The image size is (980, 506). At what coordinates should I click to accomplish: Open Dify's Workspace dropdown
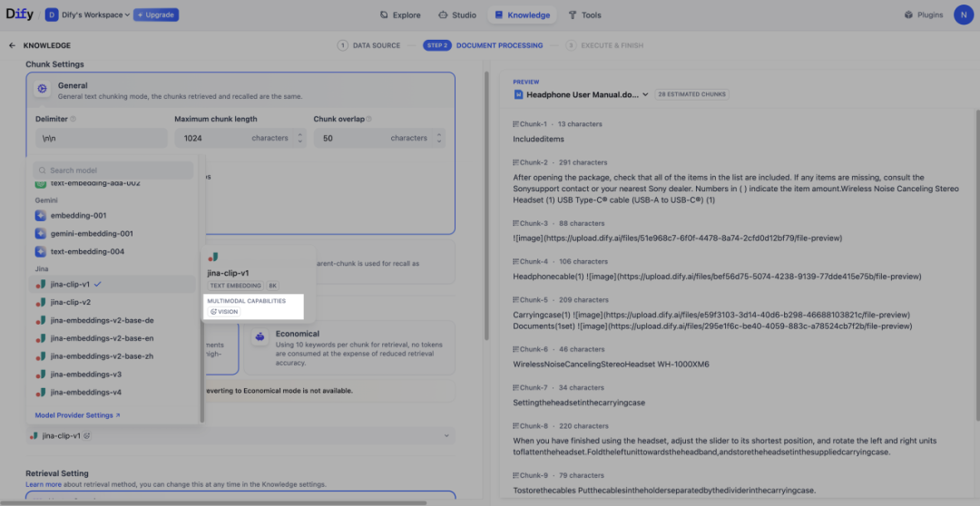[88, 15]
